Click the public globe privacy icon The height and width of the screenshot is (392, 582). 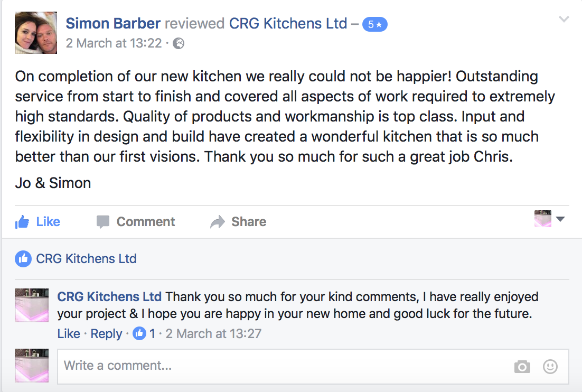[x=179, y=43]
